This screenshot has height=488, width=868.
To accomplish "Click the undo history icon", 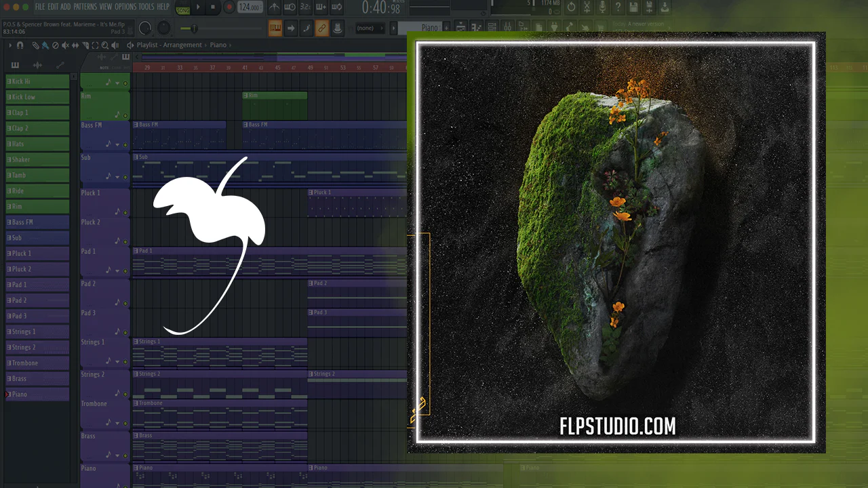I will coord(571,7).
